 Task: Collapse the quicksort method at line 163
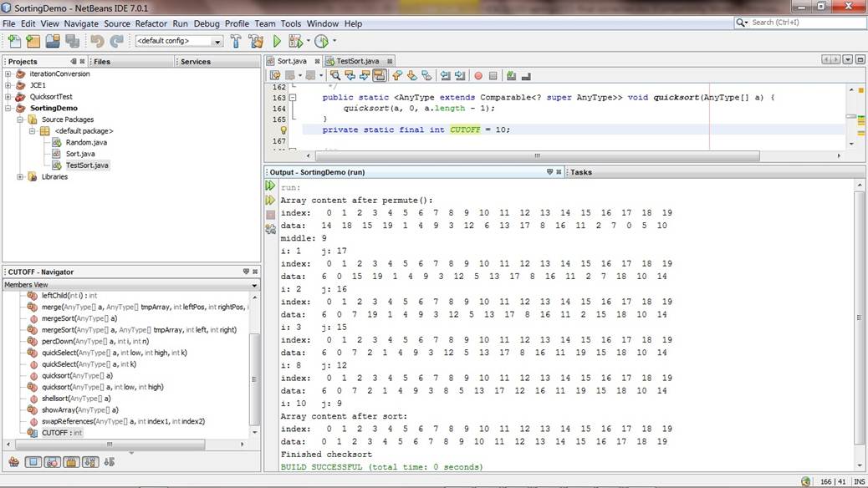tap(292, 98)
